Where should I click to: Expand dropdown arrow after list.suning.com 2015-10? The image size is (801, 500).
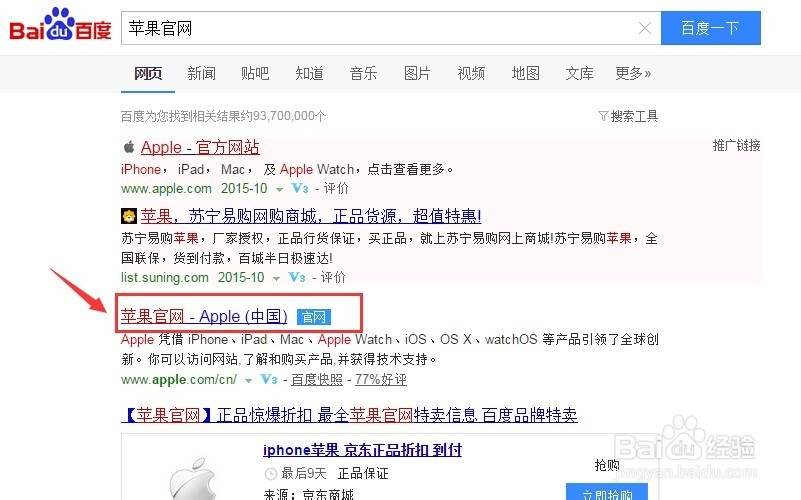(276, 278)
